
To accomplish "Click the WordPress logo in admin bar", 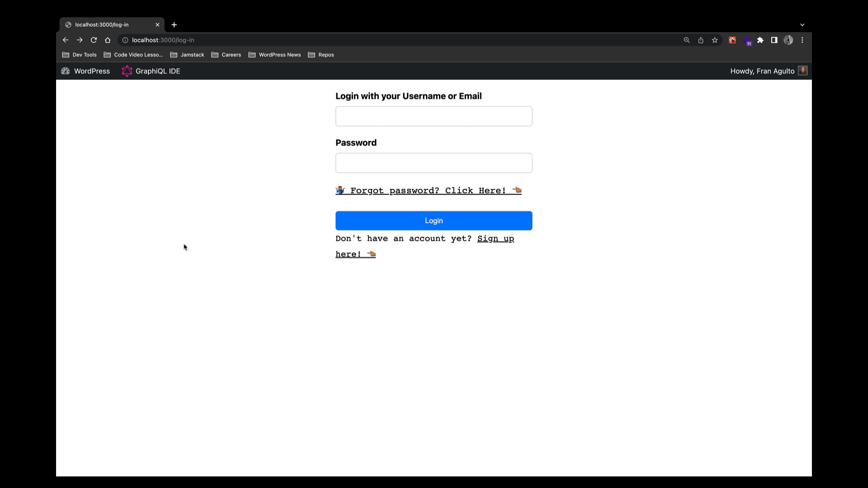I will [x=65, y=71].
